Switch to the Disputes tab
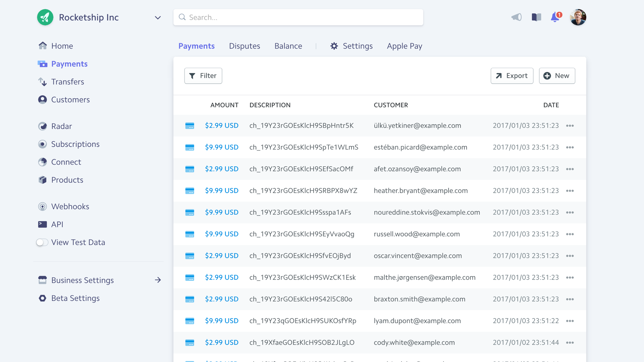Viewport: 644px width, 362px height. [x=245, y=46]
